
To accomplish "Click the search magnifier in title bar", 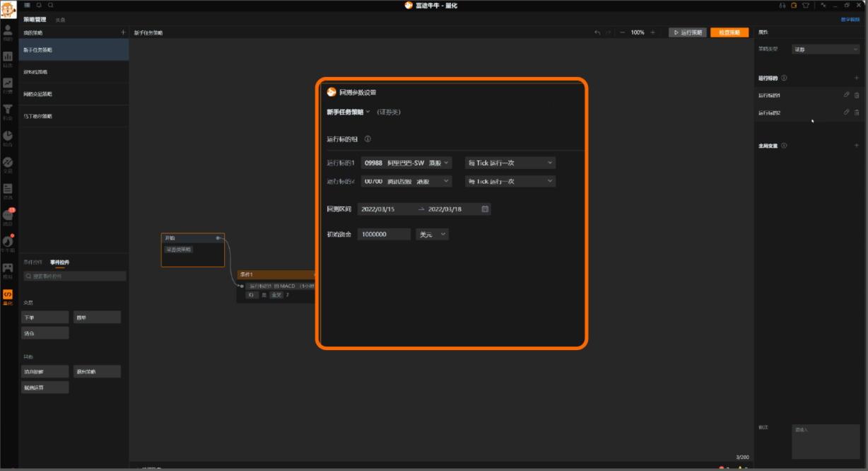I will click(51, 5).
